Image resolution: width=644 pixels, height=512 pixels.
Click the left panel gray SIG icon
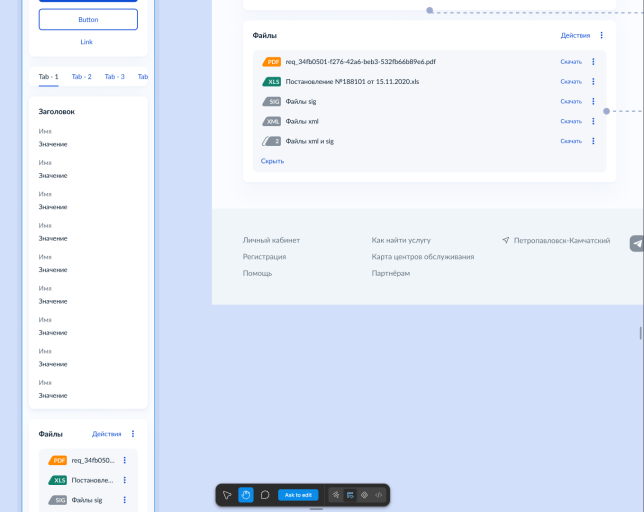(58, 500)
